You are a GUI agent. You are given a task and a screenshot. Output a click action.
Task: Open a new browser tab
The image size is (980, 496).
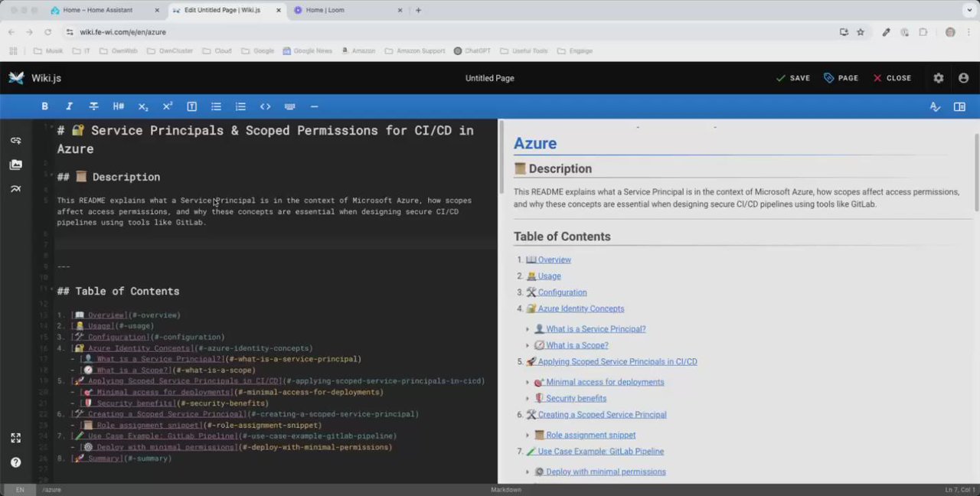pos(418,10)
